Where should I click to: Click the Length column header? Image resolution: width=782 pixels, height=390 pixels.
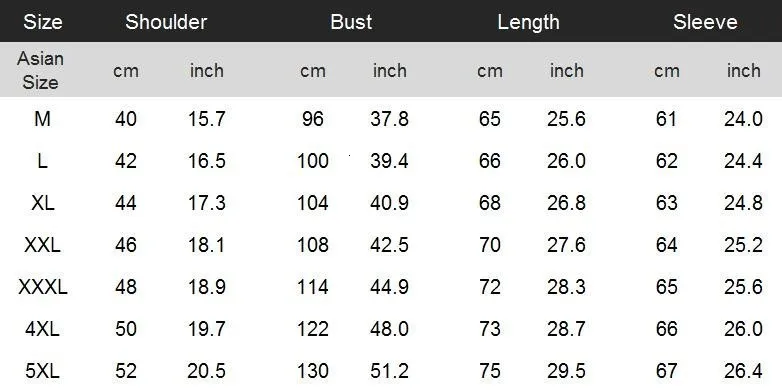coord(528,22)
